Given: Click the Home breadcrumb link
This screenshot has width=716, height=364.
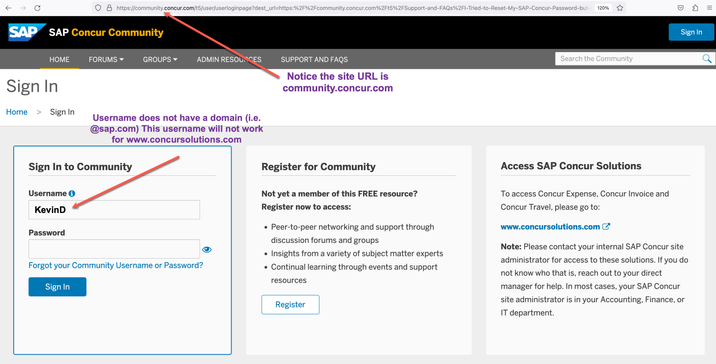Looking at the screenshot, I should click(16, 112).
